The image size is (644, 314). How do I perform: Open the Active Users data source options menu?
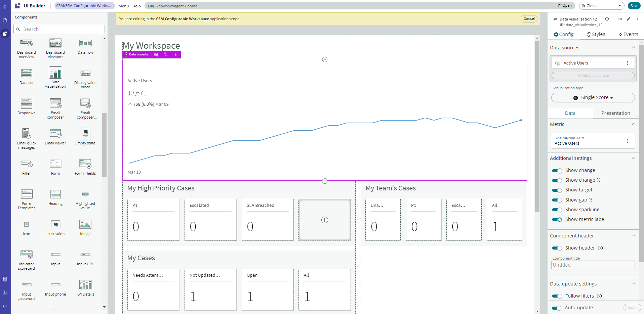tap(627, 63)
